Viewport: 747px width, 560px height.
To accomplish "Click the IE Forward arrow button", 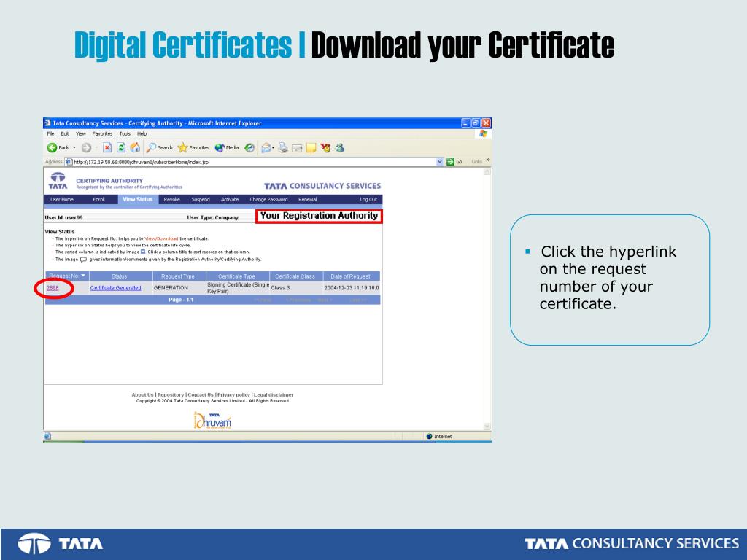I will click(x=86, y=147).
